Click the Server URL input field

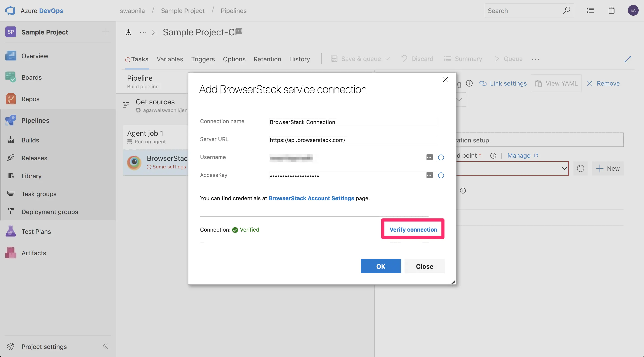pyautogui.click(x=352, y=140)
